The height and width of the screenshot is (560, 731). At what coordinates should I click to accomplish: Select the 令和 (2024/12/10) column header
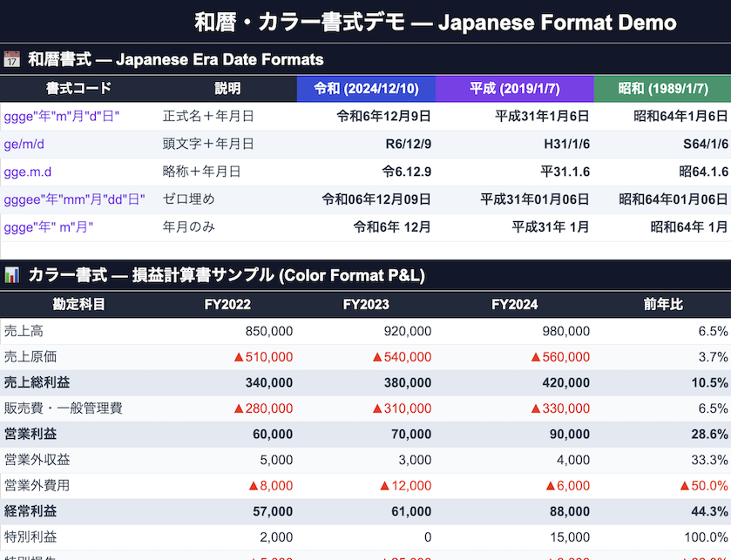(366, 88)
